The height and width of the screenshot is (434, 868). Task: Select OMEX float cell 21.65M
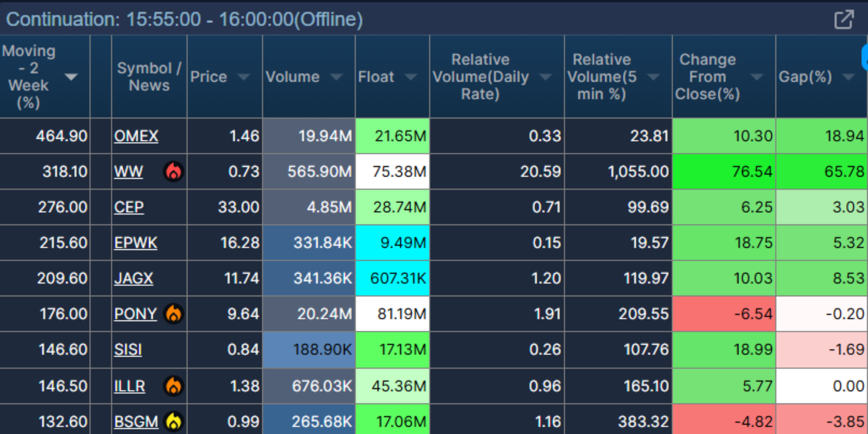click(x=393, y=136)
